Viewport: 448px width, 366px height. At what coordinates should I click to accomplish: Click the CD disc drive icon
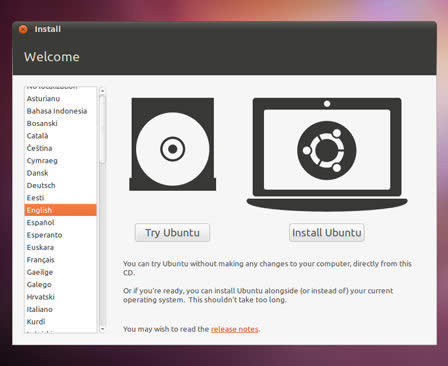[x=172, y=144]
